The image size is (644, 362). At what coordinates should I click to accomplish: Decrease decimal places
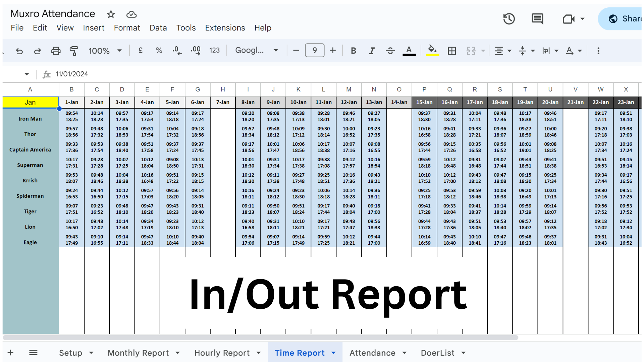177,51
